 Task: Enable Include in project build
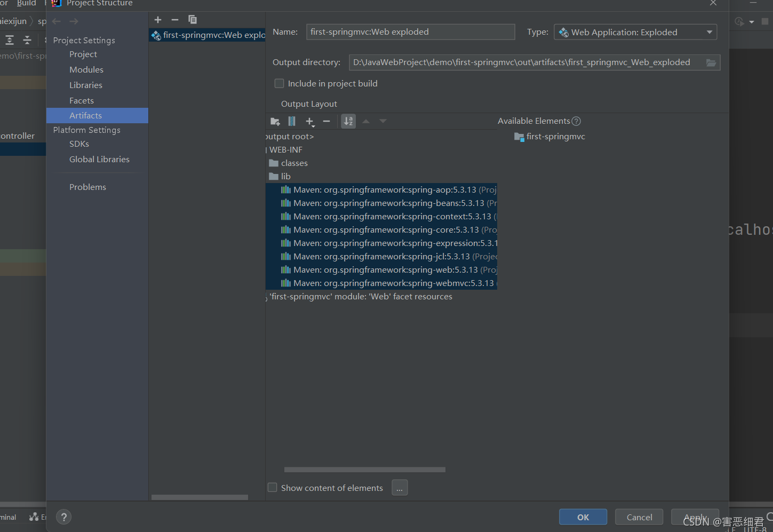click(x=279, y=83)
